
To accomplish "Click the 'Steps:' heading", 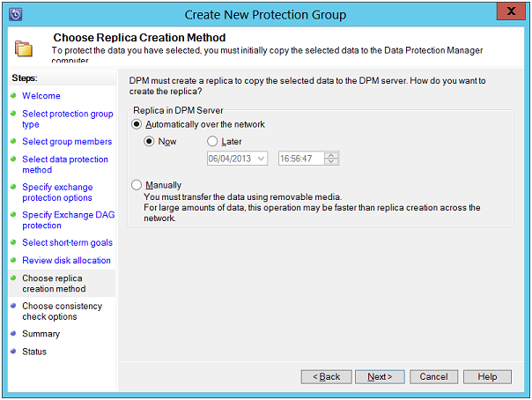I will coord(25,78).
